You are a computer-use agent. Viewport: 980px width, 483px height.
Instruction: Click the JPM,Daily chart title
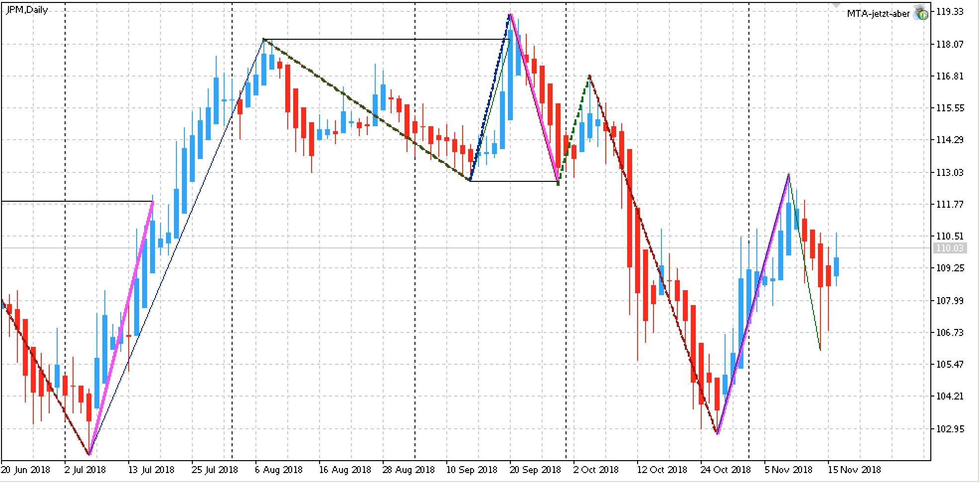click(26, 10)
